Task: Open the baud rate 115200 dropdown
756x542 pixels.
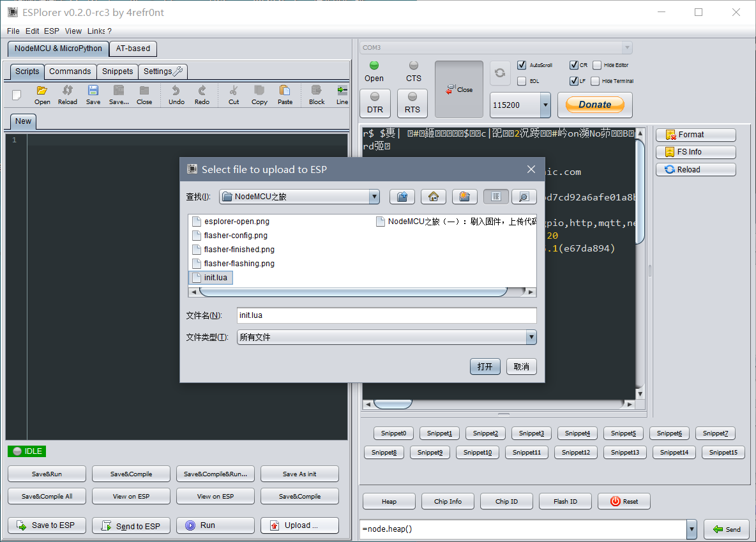Action: (545, 105)
